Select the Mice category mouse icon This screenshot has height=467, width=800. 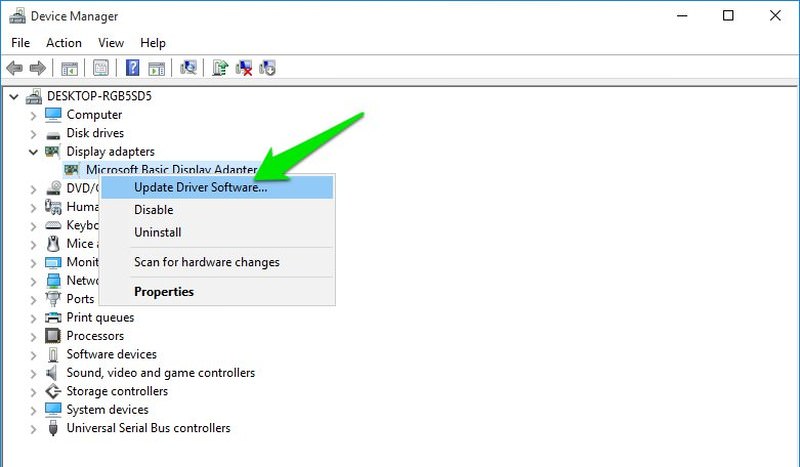tap(53, 243)
